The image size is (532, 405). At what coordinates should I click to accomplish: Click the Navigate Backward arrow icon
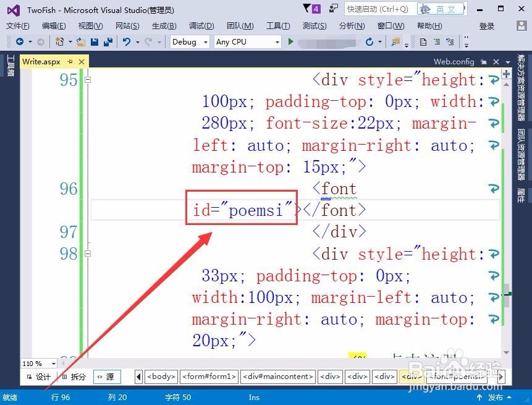[20, 42]
